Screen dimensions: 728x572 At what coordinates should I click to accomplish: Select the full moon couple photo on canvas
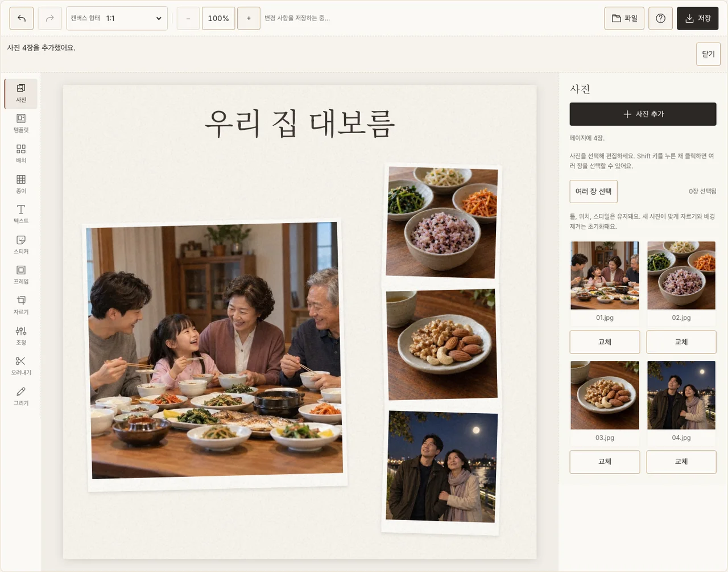(x=441, y=471)
